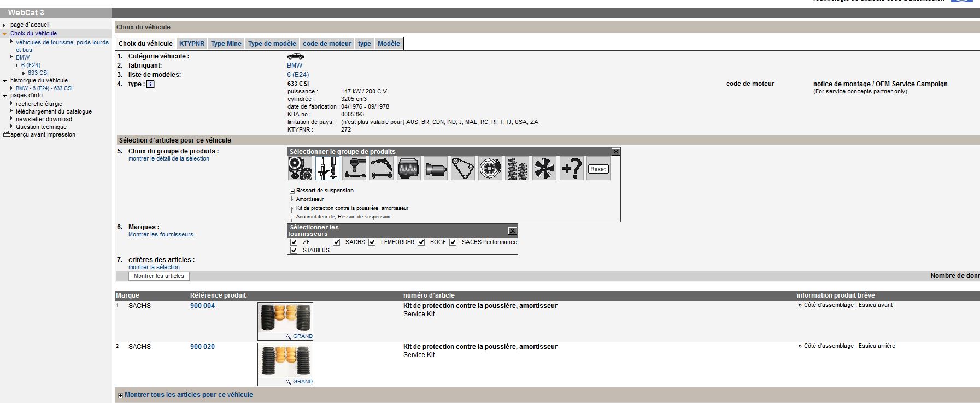Image resolution: width=980 pixels, height=403 pixels.
Task: Select the clutch product group icon
Action: pyautogui.click(x=300, y=168)
